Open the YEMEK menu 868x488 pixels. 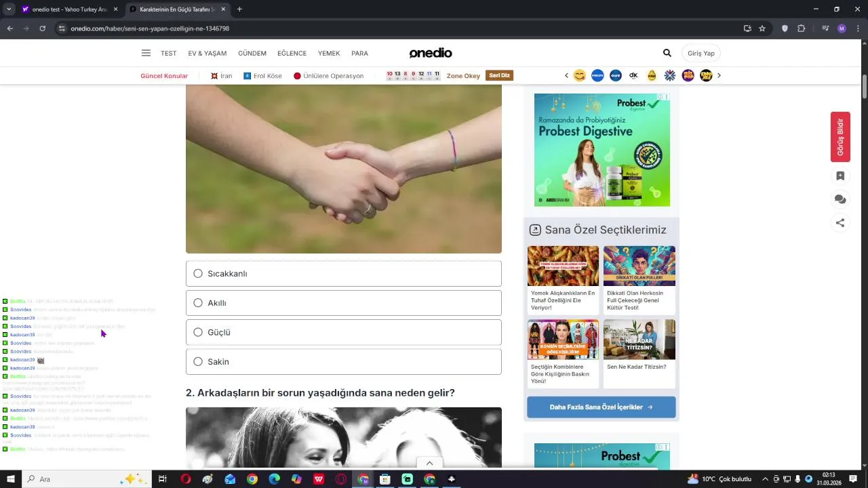tap(329, 54)
